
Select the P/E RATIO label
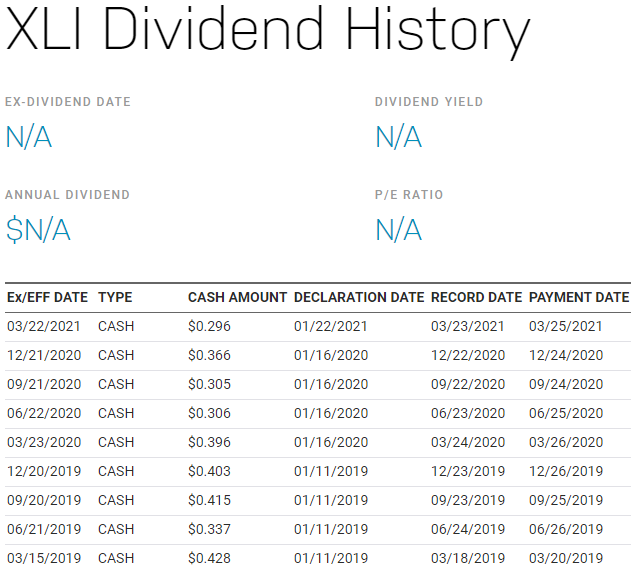click(x=409, y=195)
